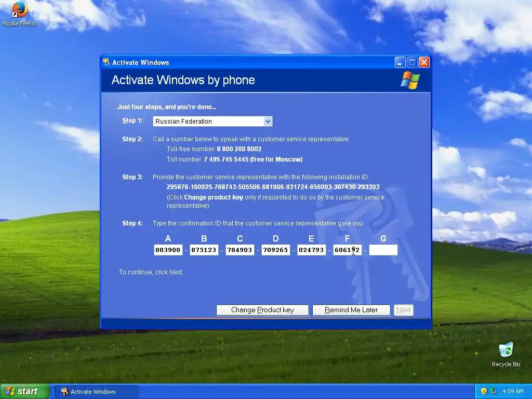Click the taskbar clock showing 4:59 AM
Screen dimensions: 532x399
click(513, 392)
